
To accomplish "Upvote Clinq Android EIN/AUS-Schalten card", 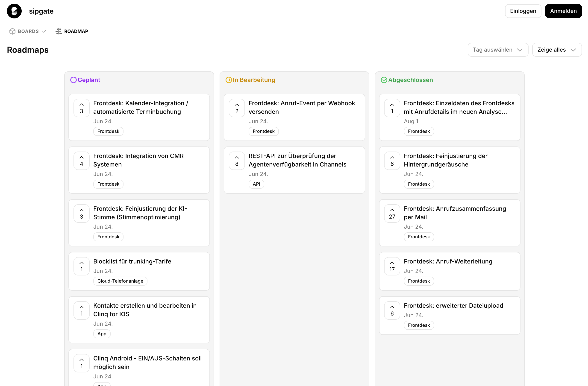I will [82, 363].
